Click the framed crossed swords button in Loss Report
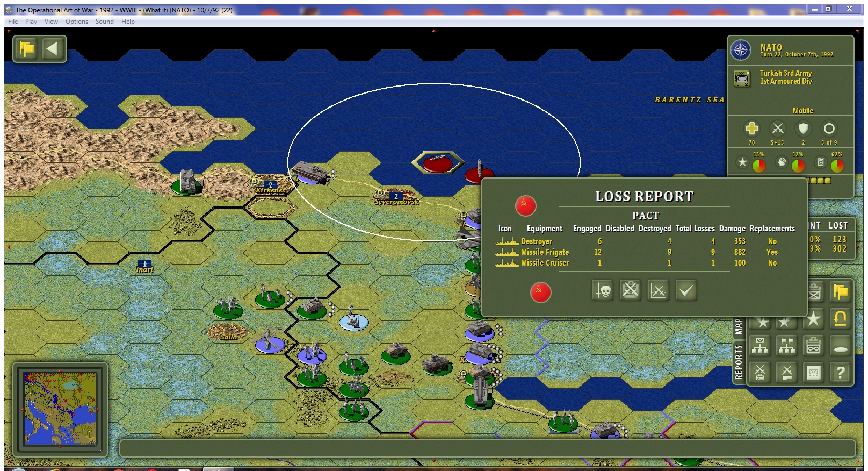This screenshot has height=471, width=868. (659, 291)
